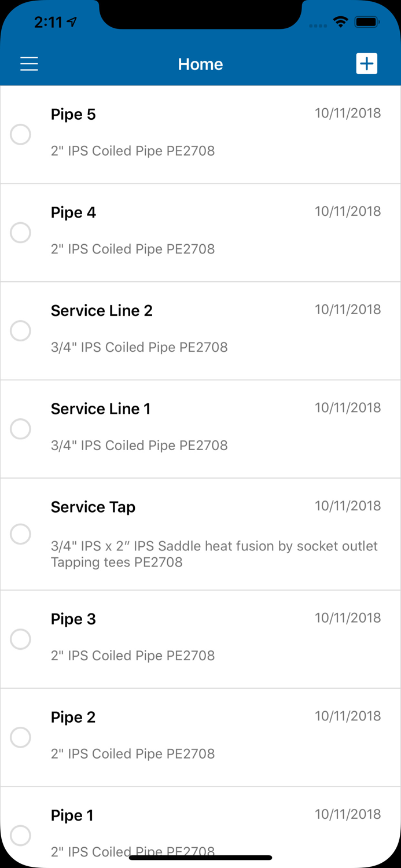This screenshot has height=868, width=401.
Task: Open the Service Line 2 entry title
Action: point(102,311)
